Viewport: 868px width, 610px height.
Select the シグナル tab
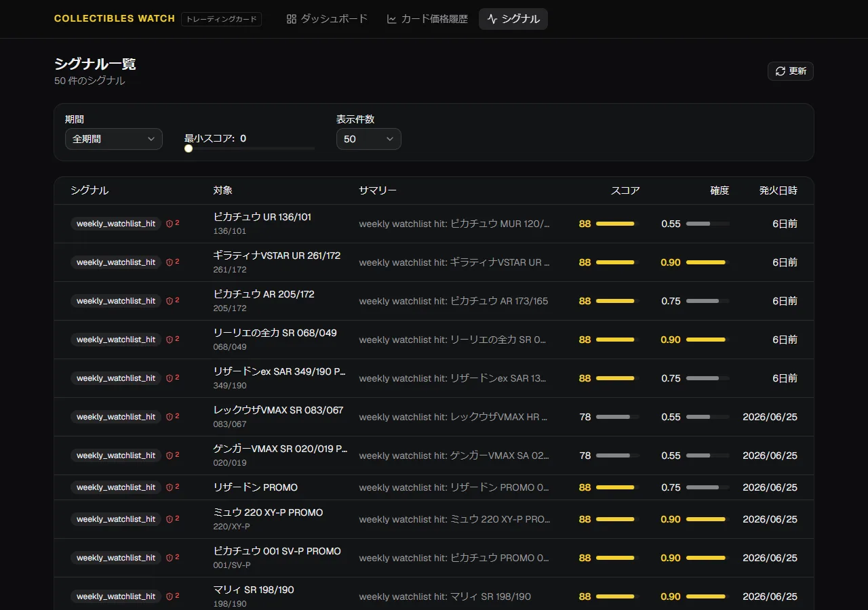click(x=513, y=19)
